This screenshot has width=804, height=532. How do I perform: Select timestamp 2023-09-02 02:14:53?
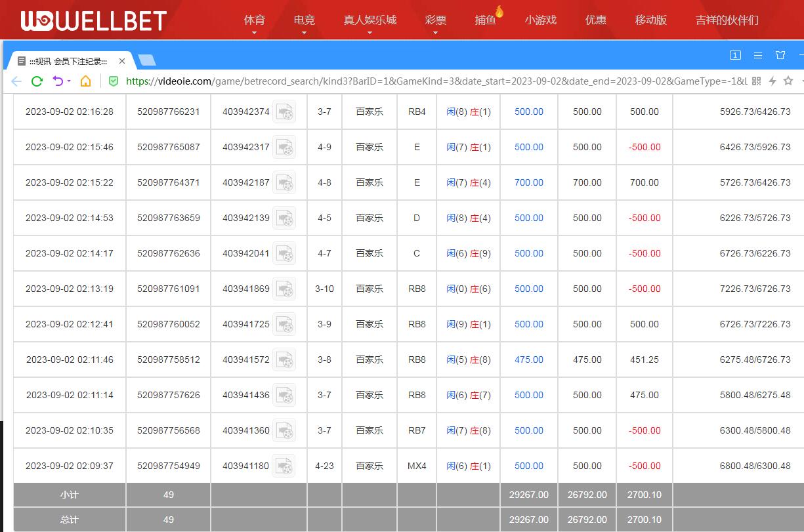(70, 218)
